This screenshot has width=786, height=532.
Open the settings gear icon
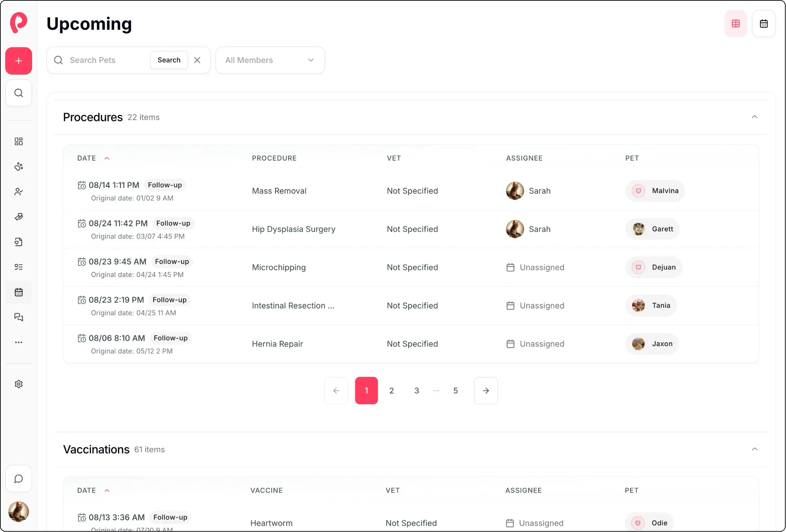click(19, 384)
